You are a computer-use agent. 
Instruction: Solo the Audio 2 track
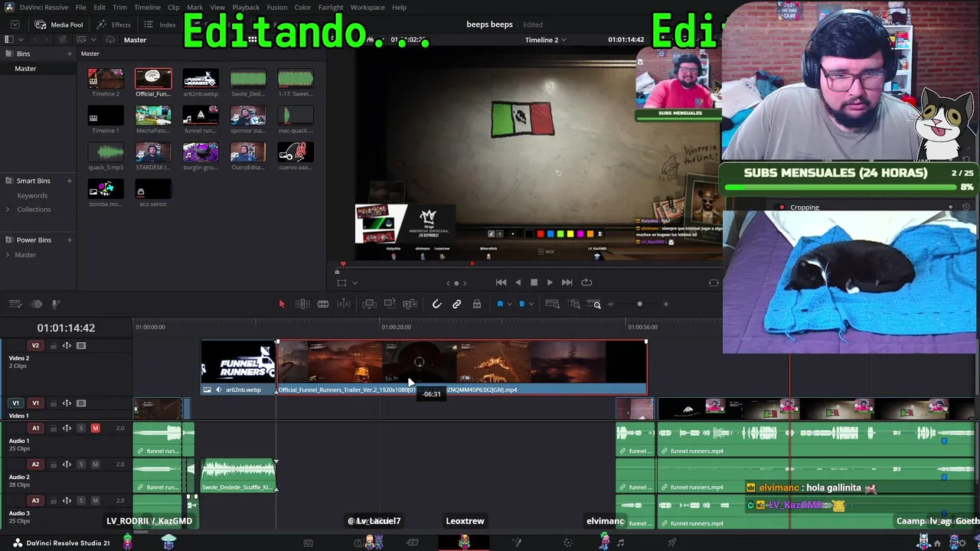coord(81,465)
